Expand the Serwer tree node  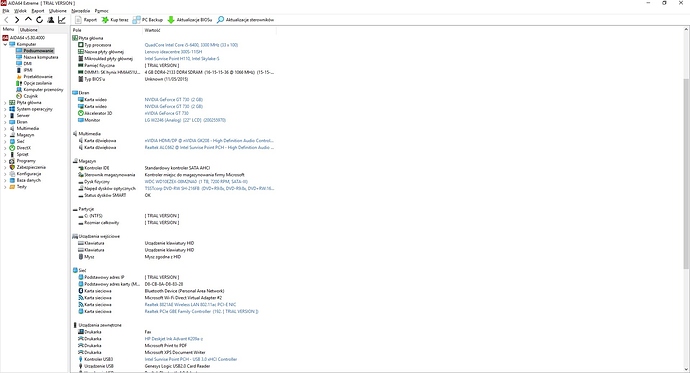pyautogui.click(x=5, y=115)
